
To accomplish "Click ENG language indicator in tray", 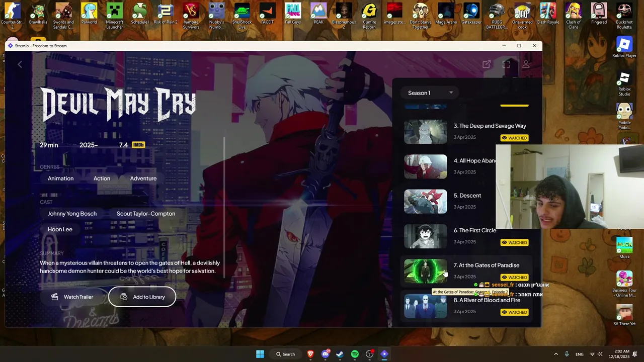I will (x=580, y=354).
